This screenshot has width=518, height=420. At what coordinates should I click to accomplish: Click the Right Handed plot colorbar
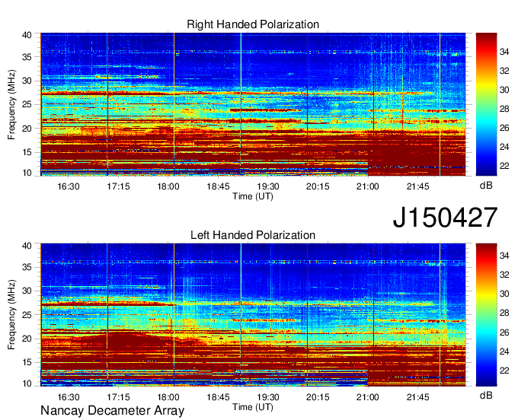486,104
